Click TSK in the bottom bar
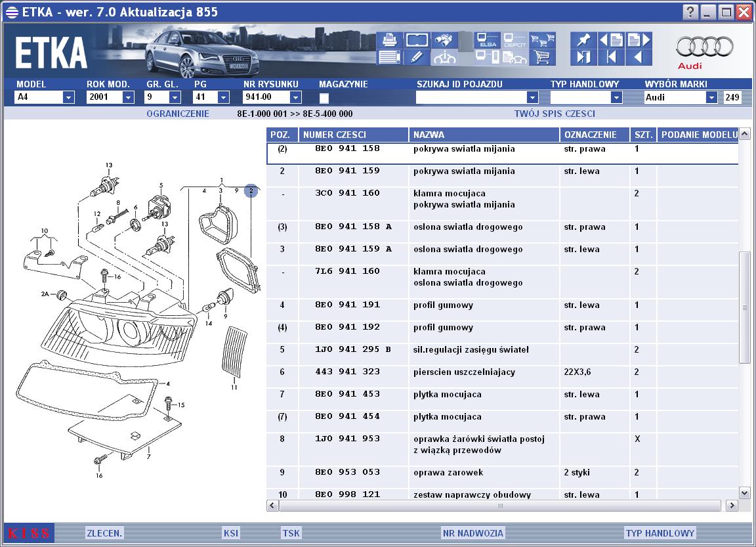Screen dimensions: 756x547 pyautogui.click(x=291, y=533)
